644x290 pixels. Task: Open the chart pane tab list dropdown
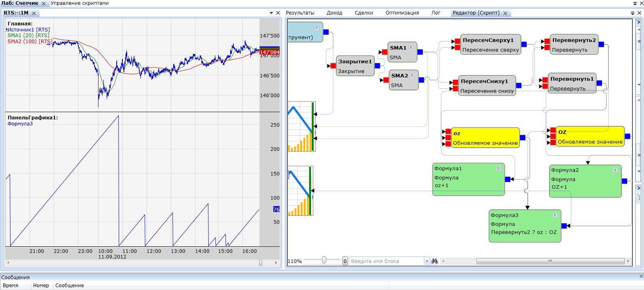pyautogui.click(x=271, y=13)
